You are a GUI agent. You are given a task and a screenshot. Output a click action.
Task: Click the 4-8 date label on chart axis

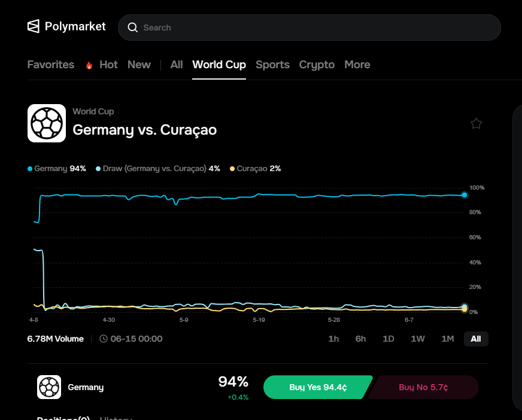click(x=34, y=320)
